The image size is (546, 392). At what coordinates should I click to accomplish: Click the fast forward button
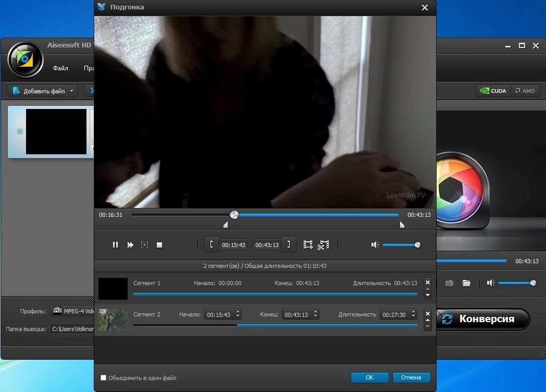coord(130,245)
